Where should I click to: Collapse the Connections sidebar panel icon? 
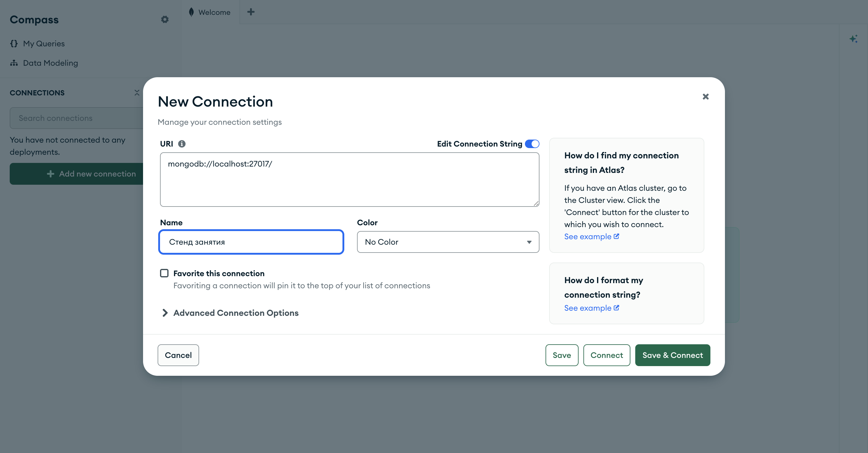click(x=137, y=93)
